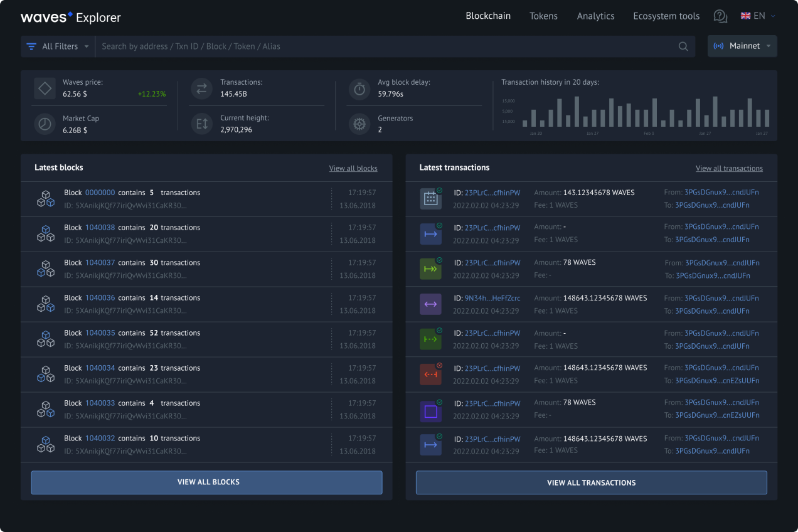The width and height of the screenshot is (798, 532).
Task: Open block 1040032 link
Action: click(x=100, y=439)
